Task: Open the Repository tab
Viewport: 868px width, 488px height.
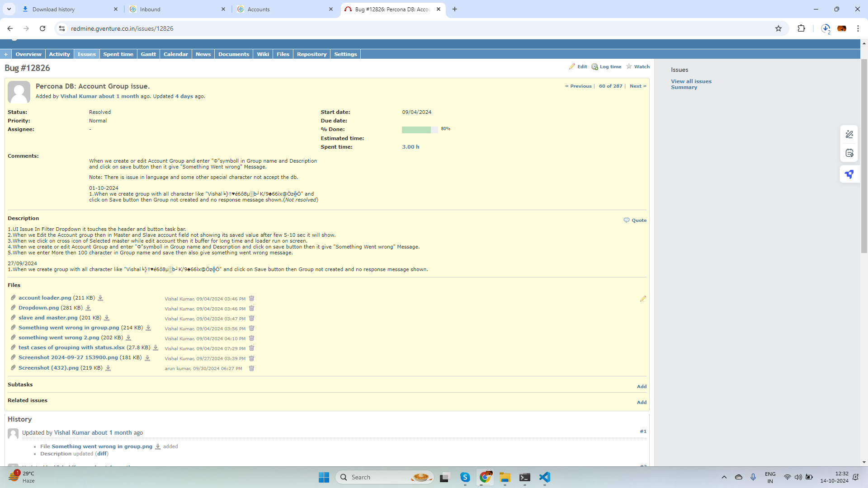Action: [x=311, y=54]
